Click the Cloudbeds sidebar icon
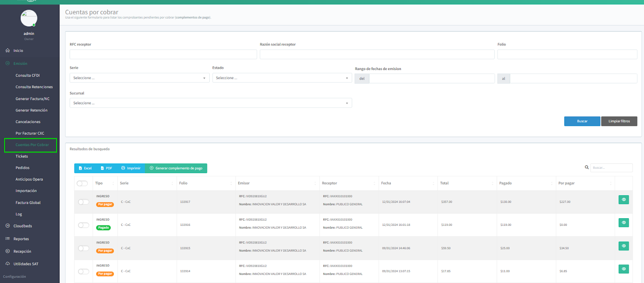 8,226
